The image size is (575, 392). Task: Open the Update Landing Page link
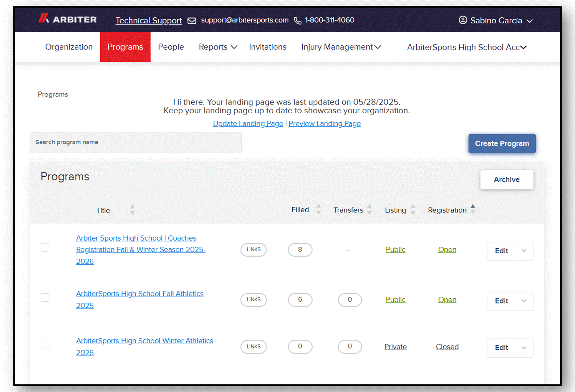[x=248, y=124]
